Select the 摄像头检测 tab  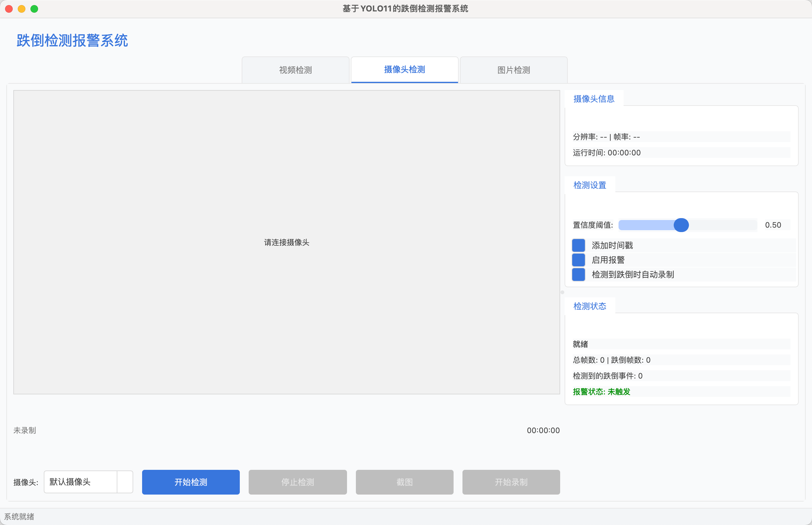[404, 69]
